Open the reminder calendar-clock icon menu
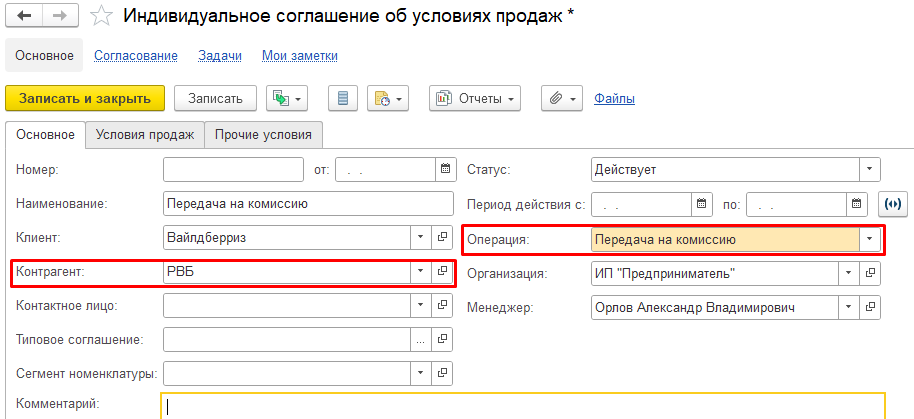 click(388, 98)
